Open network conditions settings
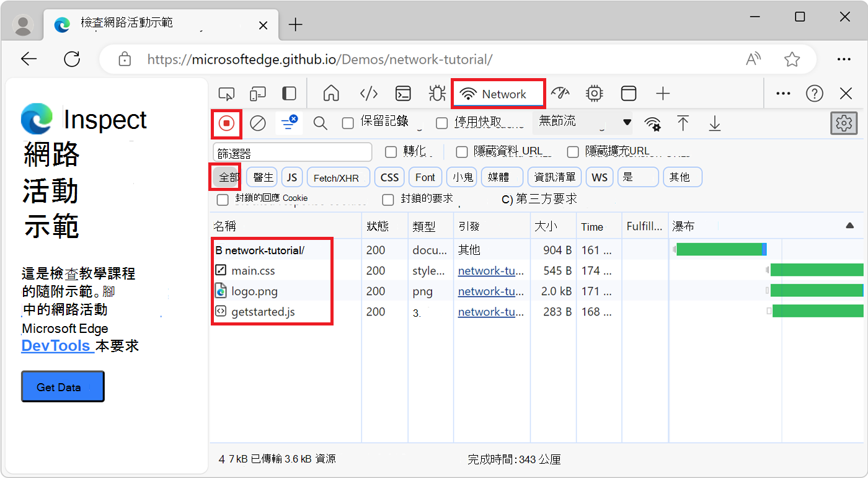The height and width of the screenshot is (478, 868). click(652, 123)
